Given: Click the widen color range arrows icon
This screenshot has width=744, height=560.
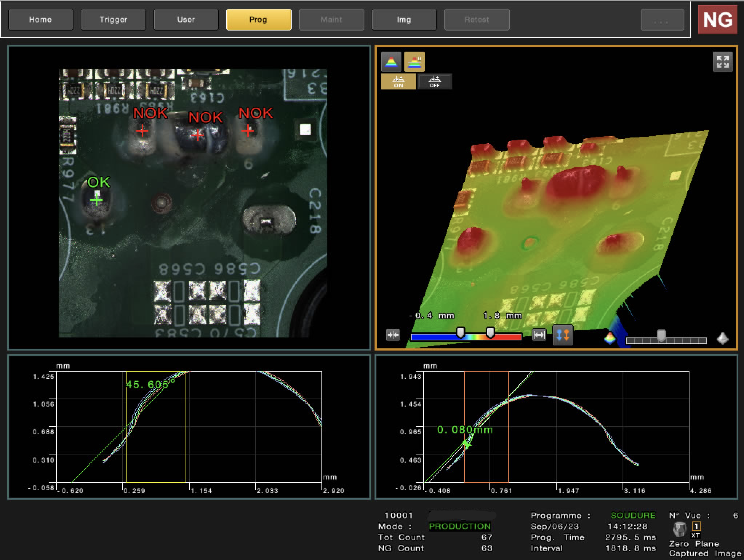Looking at the screenshot, I should click(539, 335).
